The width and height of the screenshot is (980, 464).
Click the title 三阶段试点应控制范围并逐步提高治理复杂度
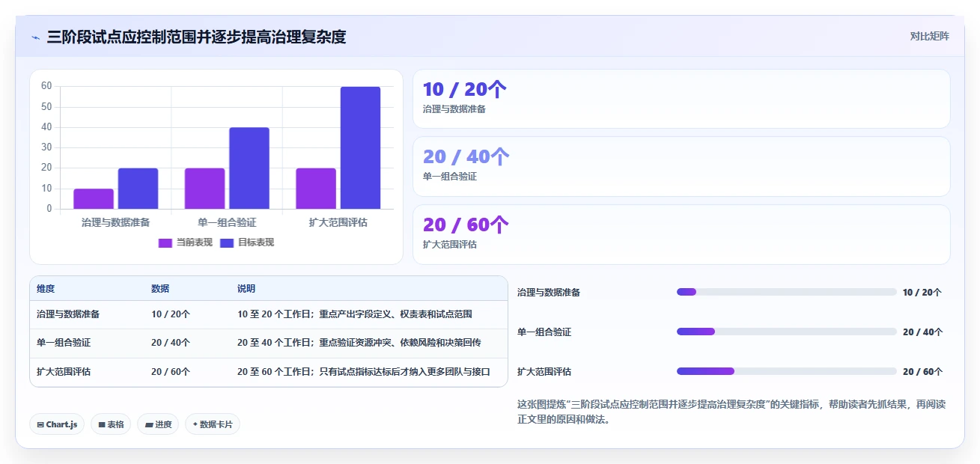coord(196,37)
